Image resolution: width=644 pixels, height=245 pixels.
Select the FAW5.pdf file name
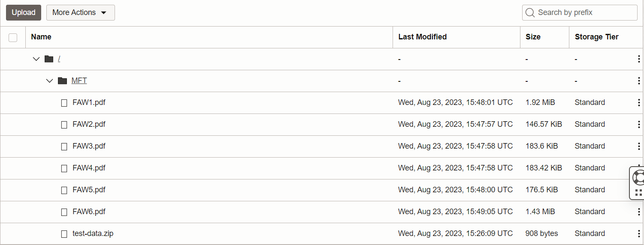[x=89, y=190]
